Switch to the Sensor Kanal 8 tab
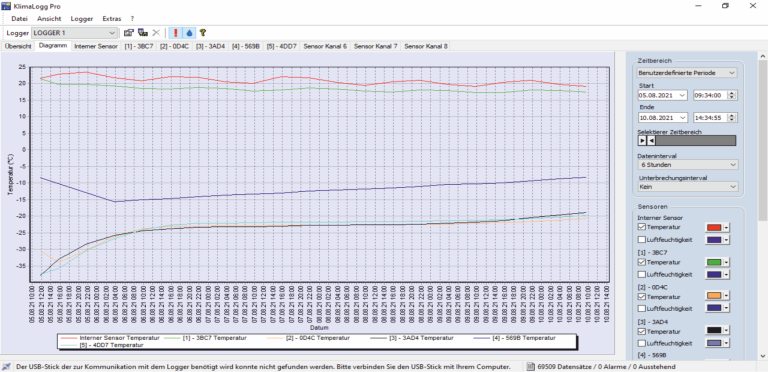 [426, 46]
